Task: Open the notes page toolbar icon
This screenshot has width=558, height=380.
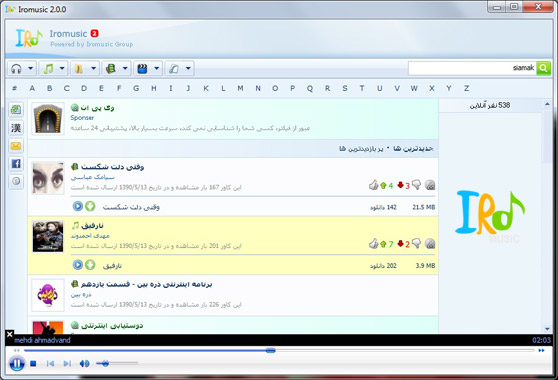Action: (x=174, y=68)
